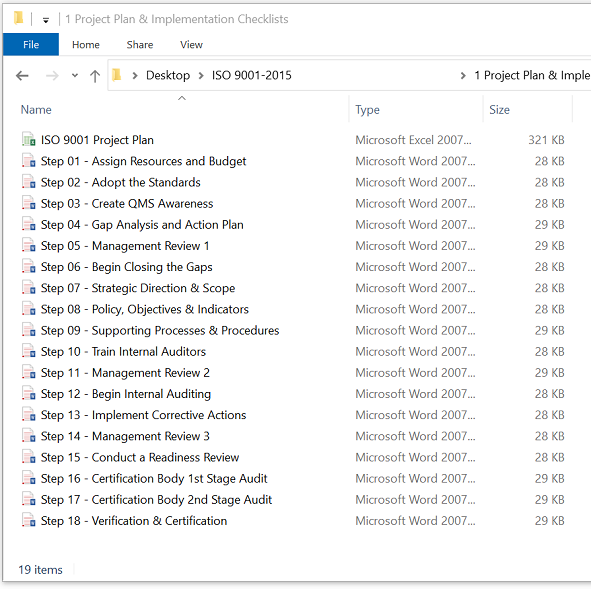Image resolution: width=591 pixels, height=589 pixels.
Task: Click the 1 Project Plan & Imple breadcrumb
Action: tap(532, 75)
